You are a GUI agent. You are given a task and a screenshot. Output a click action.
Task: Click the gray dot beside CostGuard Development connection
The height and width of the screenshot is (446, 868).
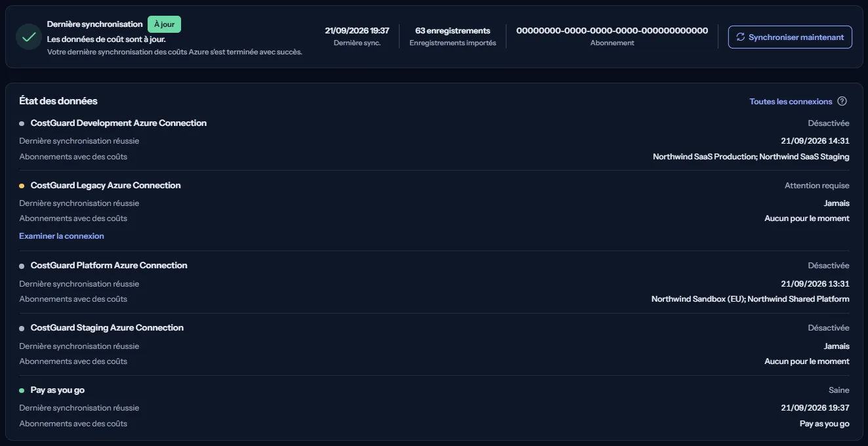tap(22, 123)
